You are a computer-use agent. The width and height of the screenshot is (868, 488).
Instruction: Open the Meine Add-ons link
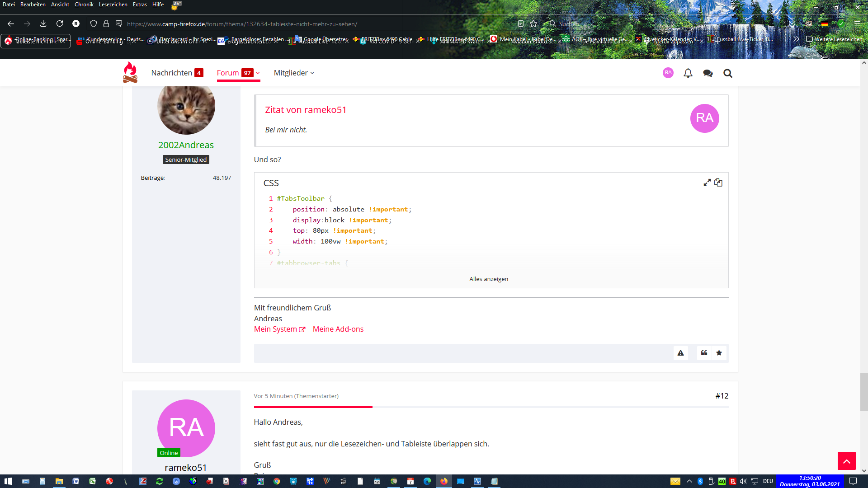point(338,329)
